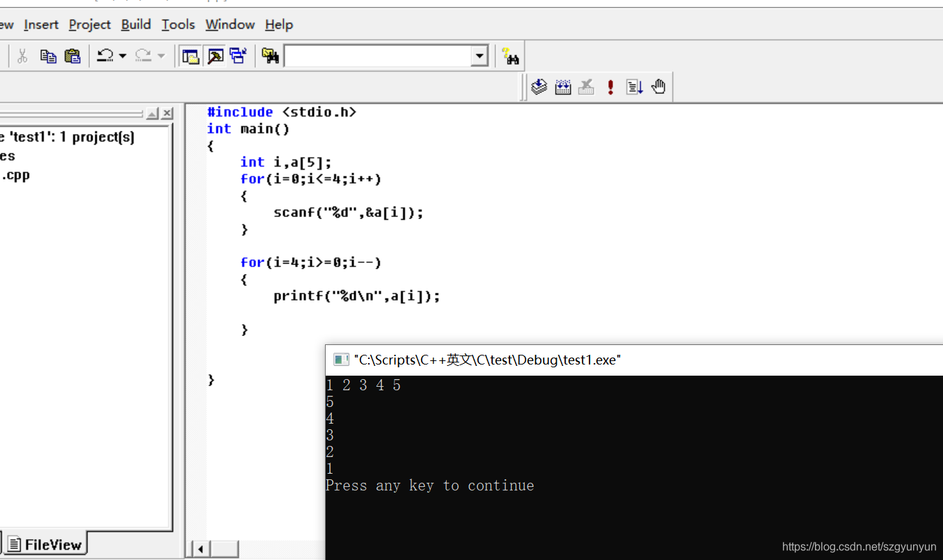Open the Insert menu
943x560 pixels.
point(41,24)
